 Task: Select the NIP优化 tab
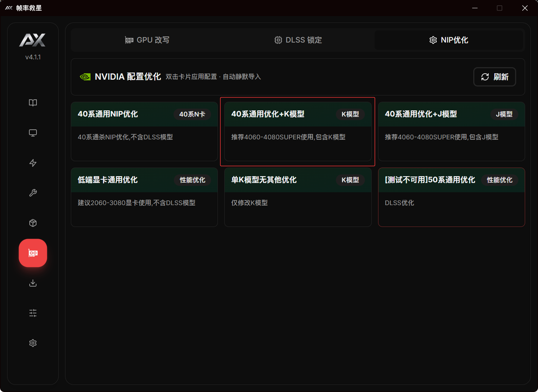[x=449, y=40]
